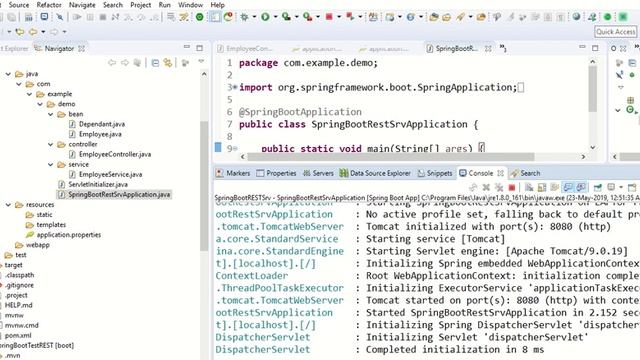The width and height of the screenshot is (640, 360).
Task: Collapse the bean folder
Action: 51,114
